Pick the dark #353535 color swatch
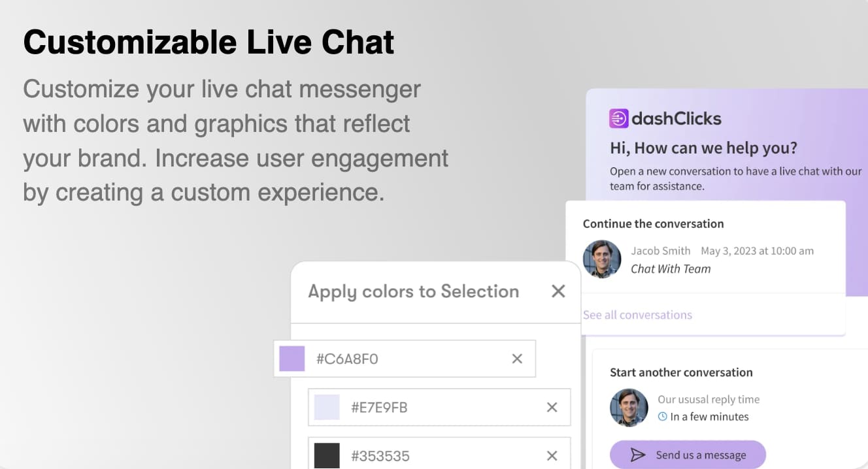The height and width of the screenshot is (469, 868). coord(327,456)
